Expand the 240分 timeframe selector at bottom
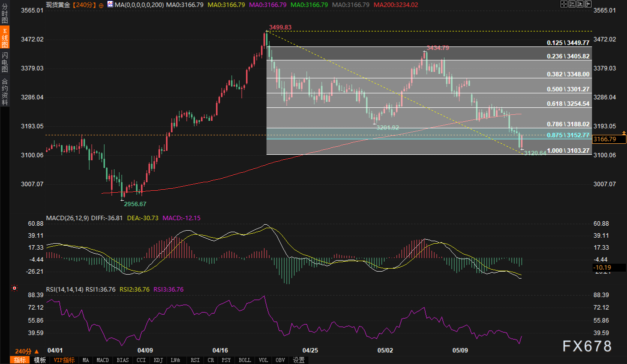Viewport: 627px width, 364px height. pyautogui.click(x=27, y=351)
